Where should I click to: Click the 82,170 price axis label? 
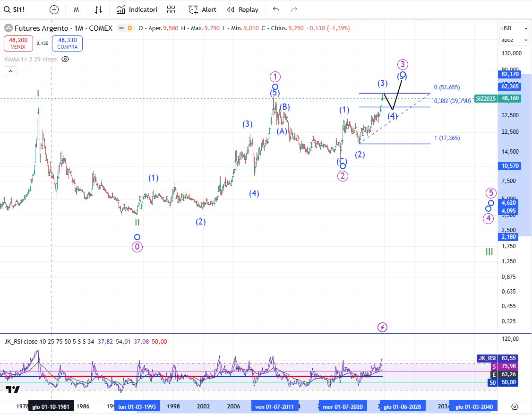[510, 74]
